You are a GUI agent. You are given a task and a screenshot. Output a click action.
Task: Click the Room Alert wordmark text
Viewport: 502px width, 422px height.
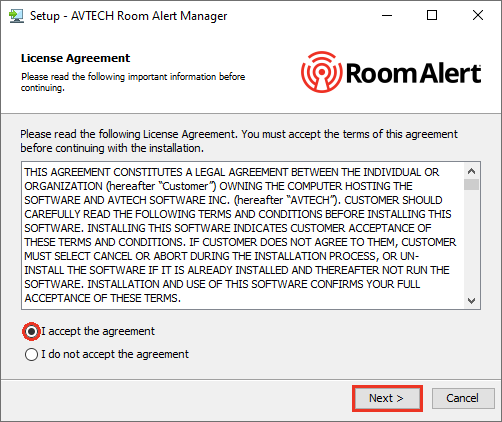[x=414, y=73]
